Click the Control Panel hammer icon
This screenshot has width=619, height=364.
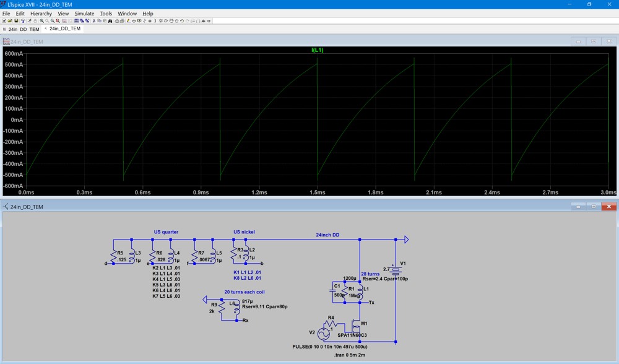coord(23,21)
